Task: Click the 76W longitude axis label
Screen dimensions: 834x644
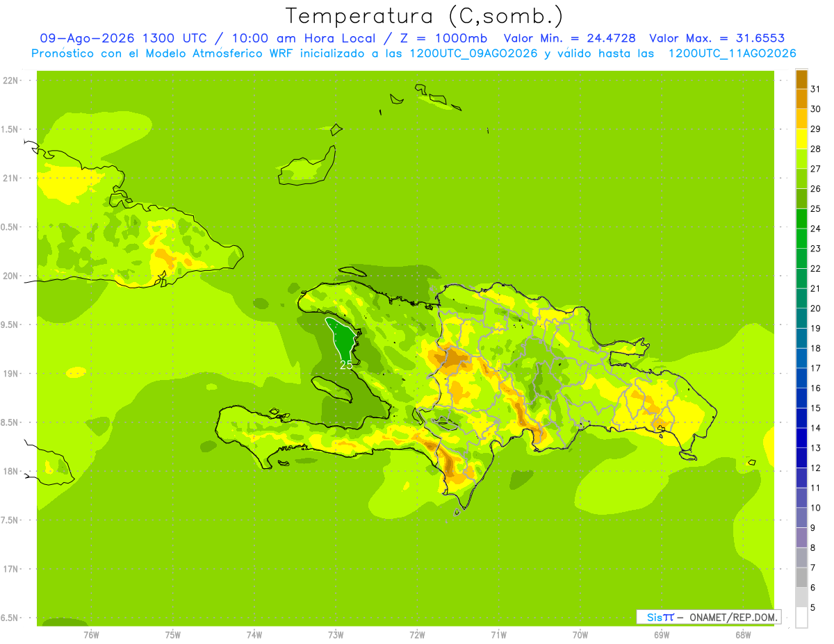Action: pyautogui.click(x=91, y=636)
